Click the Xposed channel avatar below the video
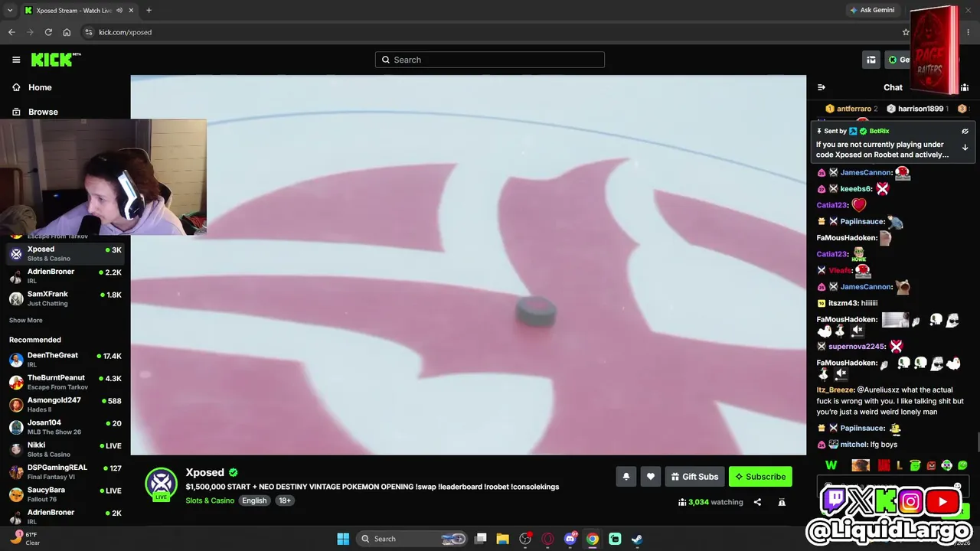Image resolution: width=980 pixels, height=551 pixels. coord(161,484)
